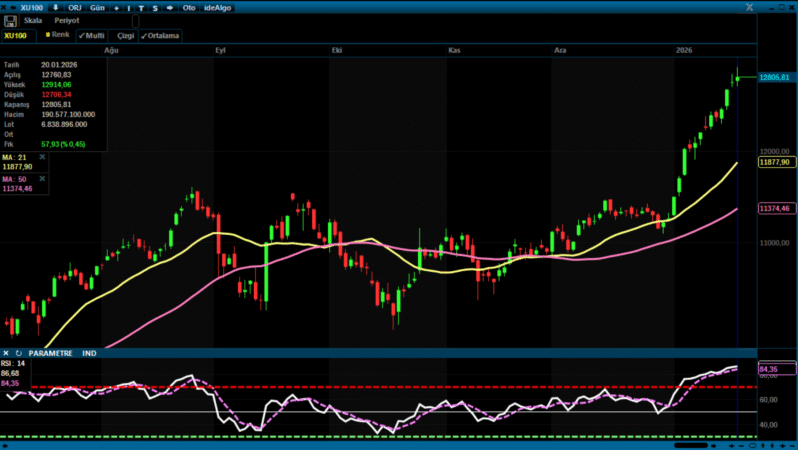Expand the Periyot menu
Viewport: 798px width, 450px height.
pos(67,20)
